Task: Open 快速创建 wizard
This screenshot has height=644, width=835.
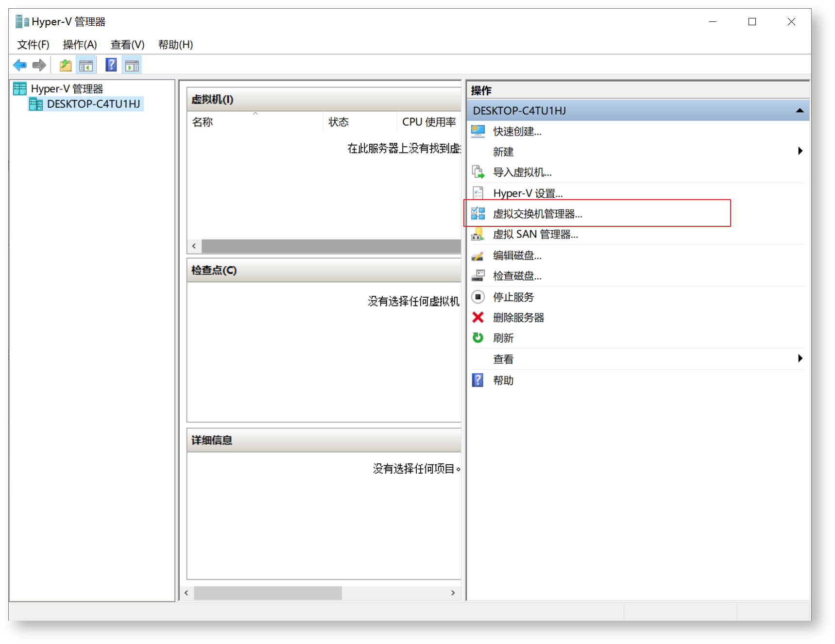Action: point(517,132)
